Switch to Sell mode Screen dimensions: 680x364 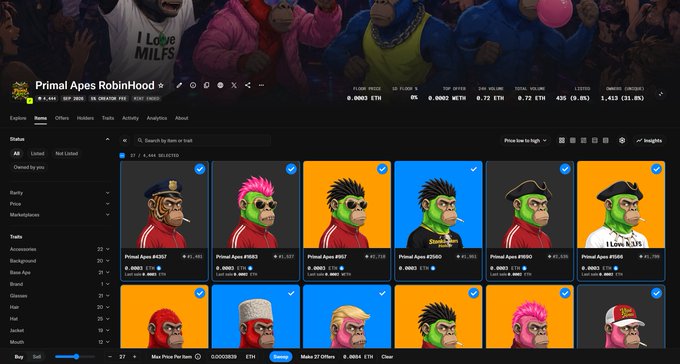click(37, 357)
